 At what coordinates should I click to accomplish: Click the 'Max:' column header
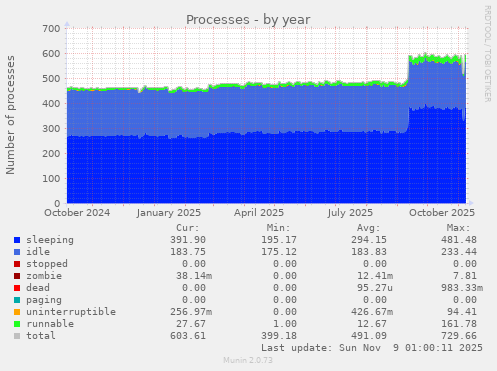(x=459, y=228)
